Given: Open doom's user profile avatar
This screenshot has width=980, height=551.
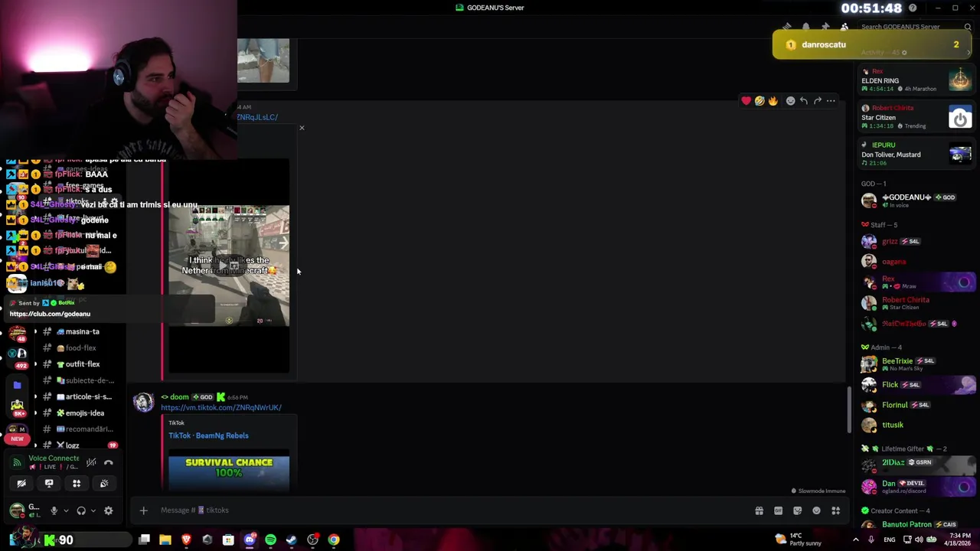Looking at the screenshot, I should pyautogui.click(x=143, y=403).
